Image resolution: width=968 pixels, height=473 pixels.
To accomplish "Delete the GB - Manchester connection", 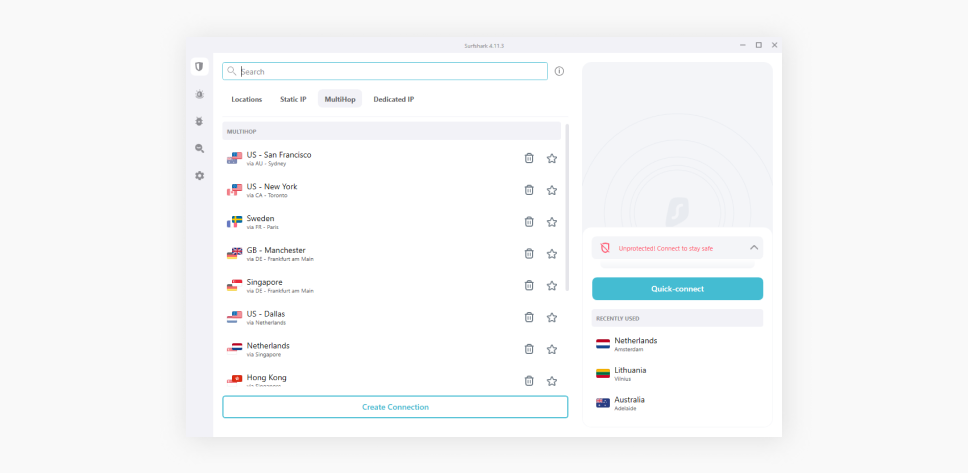I will (x=529, y=254).
